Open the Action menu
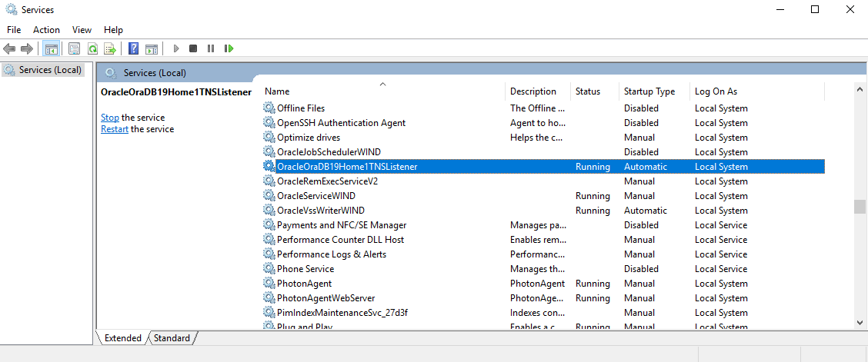868x362 pixels. click(x=46, y=30)
